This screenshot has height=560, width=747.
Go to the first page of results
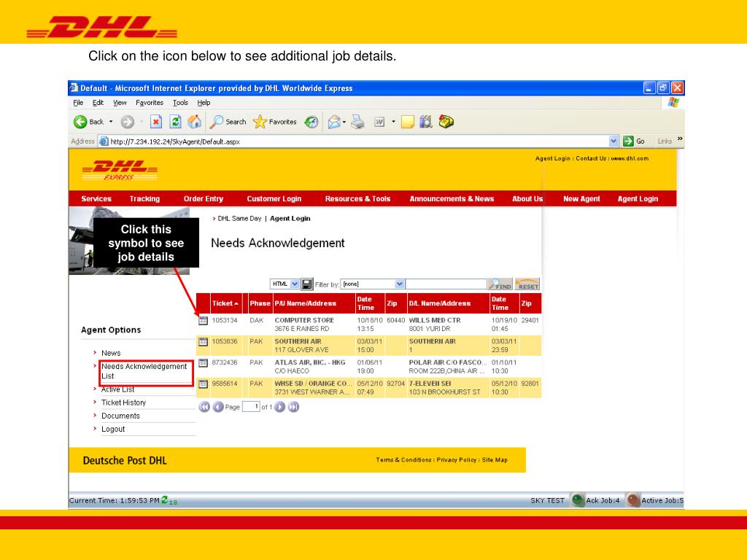204,407
